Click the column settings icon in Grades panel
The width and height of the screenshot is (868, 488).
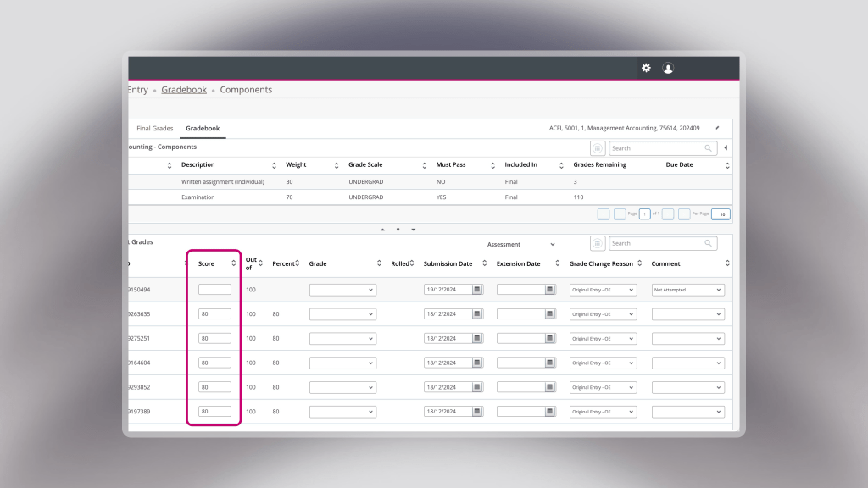pos(598,243)
